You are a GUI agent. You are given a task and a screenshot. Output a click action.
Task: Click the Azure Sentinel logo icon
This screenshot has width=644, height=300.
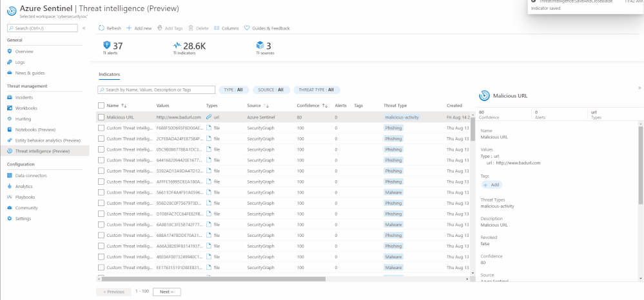tap(12, 11)
